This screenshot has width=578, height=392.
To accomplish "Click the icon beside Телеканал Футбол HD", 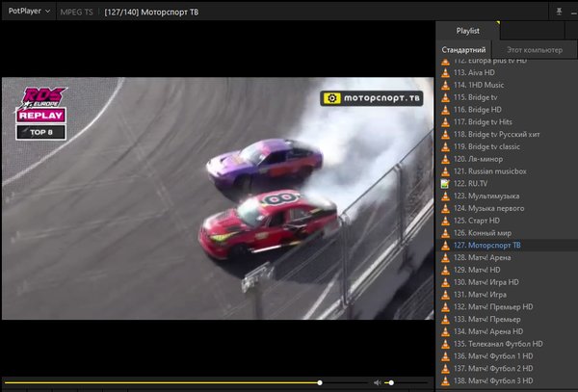I will point(445,343).
